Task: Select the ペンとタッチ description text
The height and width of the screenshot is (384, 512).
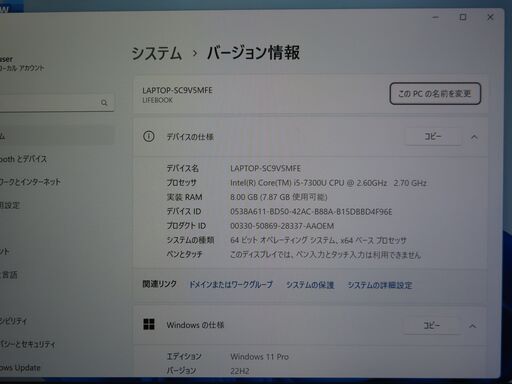Action: pos(325,255)
